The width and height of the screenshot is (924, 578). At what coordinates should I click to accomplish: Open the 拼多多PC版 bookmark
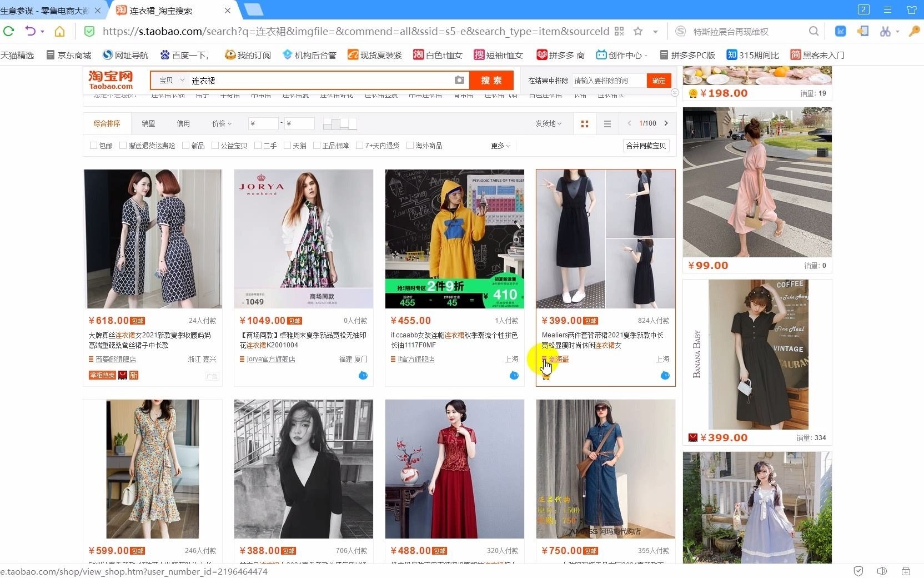[x=687, y=55]
